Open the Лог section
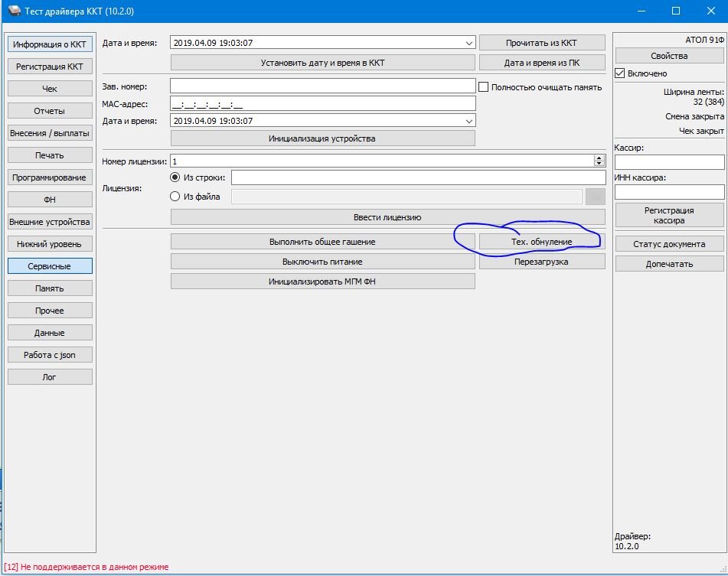The image size is (728, 576). pos(50,377)
